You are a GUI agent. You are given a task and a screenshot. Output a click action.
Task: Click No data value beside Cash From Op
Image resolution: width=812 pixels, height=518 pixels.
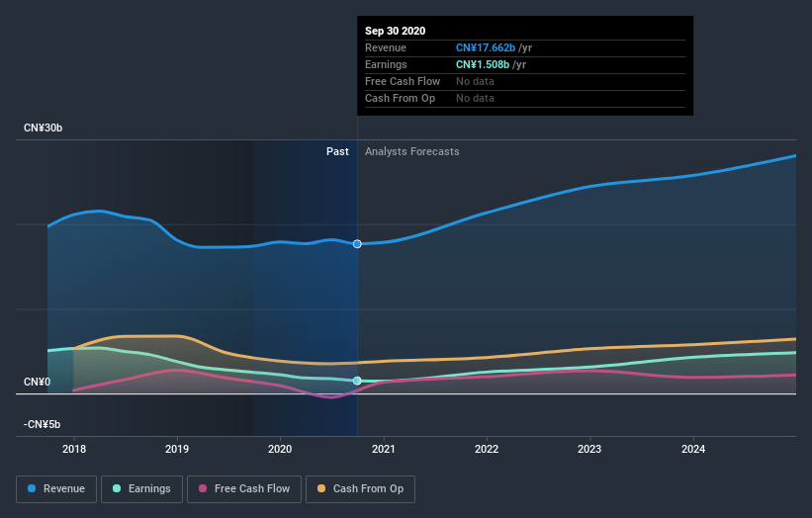(x=475, y=98)
